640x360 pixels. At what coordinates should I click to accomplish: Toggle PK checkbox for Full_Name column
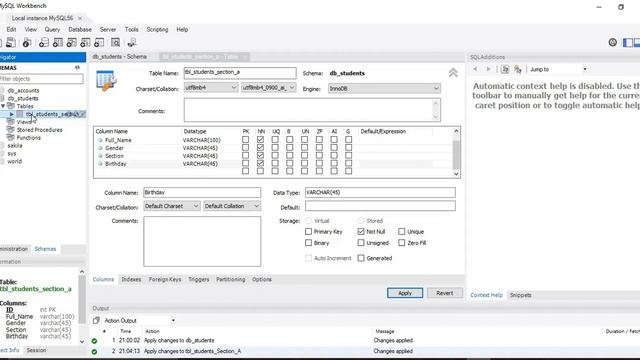pyautogui.click(x=245, y=140)
